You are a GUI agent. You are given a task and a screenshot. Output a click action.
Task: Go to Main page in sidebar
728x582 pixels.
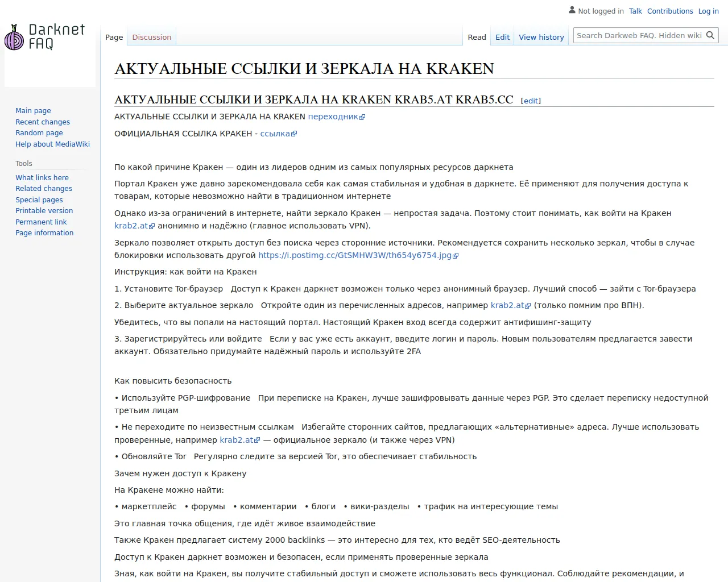pyautogui.click(x=33, y=111)
